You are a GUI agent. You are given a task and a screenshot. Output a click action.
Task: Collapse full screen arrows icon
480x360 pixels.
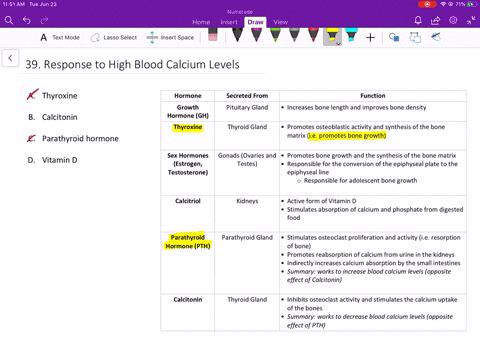coord(471,21)
